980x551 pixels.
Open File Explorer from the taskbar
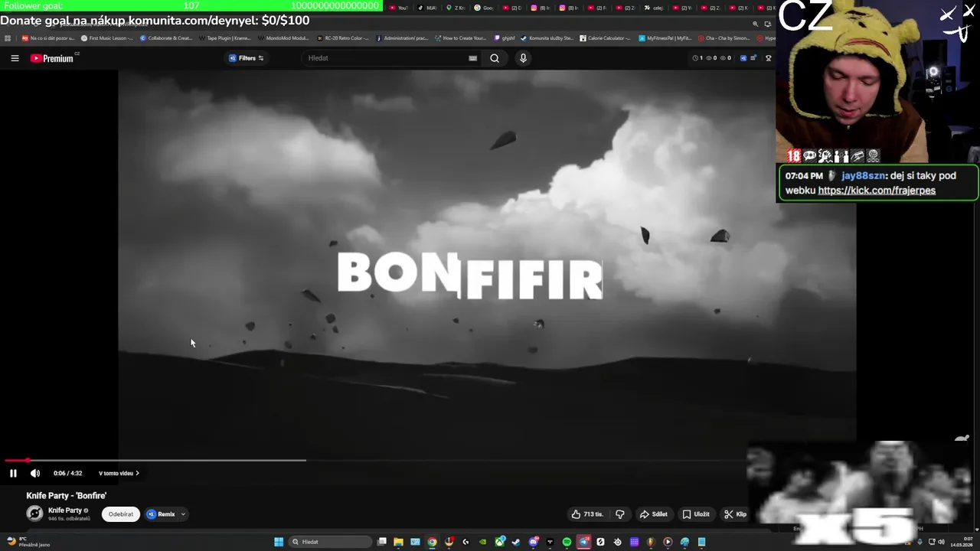(398, 542)
